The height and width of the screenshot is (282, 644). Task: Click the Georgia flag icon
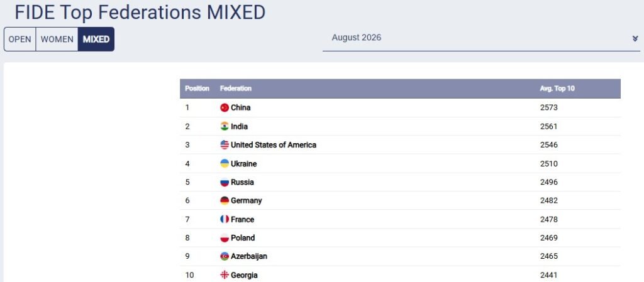tap(225, 275)
